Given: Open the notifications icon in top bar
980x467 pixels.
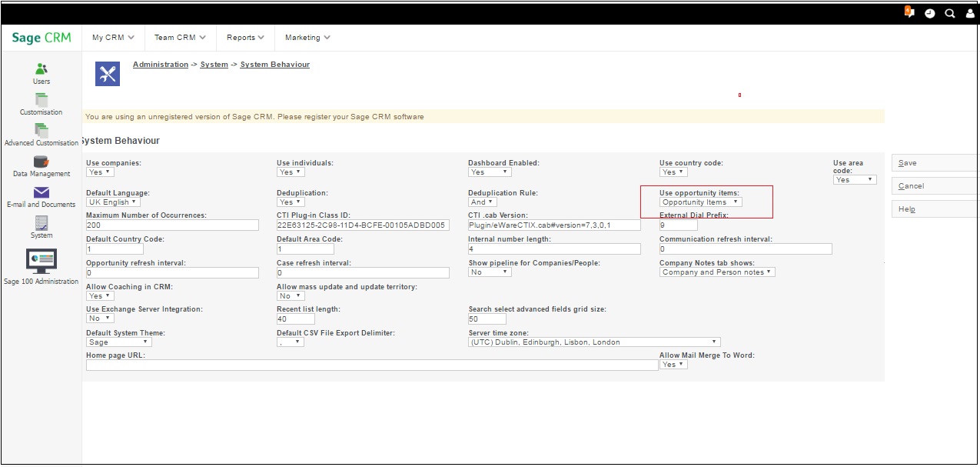Looking at the screenshot, I should (909, 12).
